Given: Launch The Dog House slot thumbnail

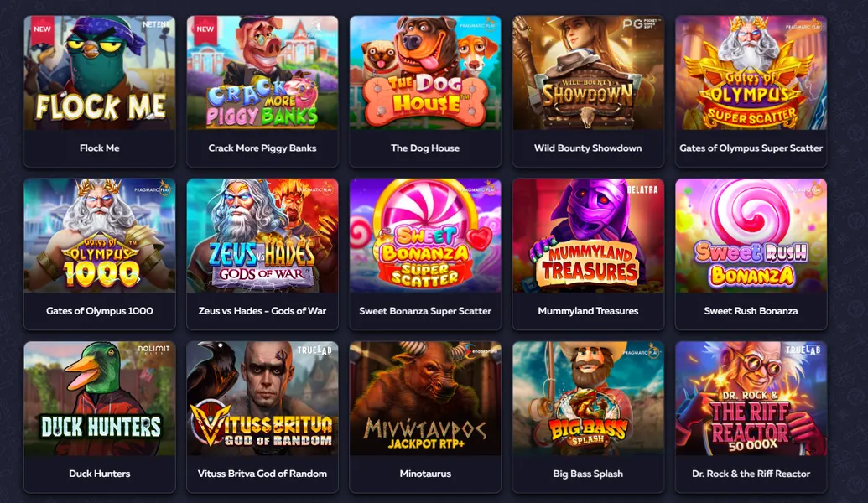Looking at the screenshot, I should click(x=425, y=72).
